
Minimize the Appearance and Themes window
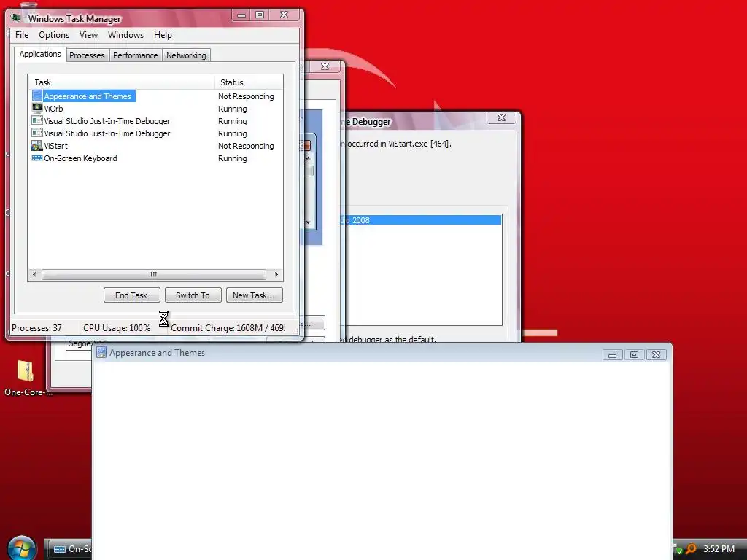[x=613, y=355]
